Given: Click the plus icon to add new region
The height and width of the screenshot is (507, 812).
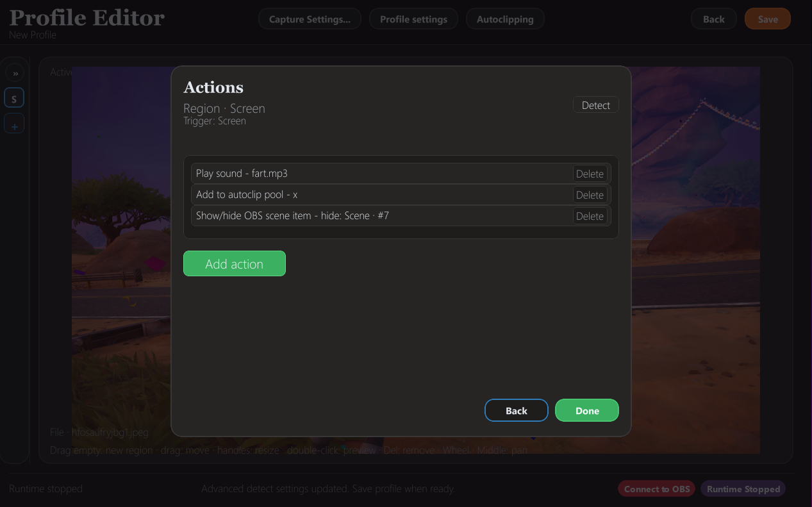Looking at the screenshot, I should tap(14, 123).
